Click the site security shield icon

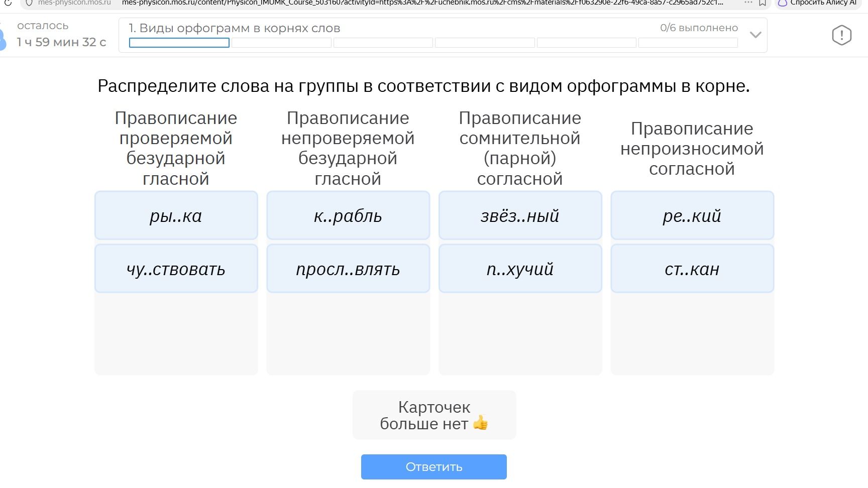[x=29, y=3]
